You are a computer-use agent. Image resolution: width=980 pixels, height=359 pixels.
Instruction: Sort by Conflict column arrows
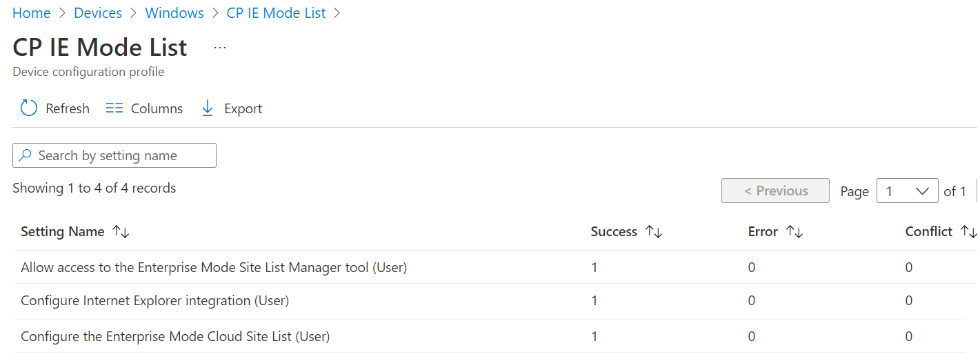(x=968, y=232)
